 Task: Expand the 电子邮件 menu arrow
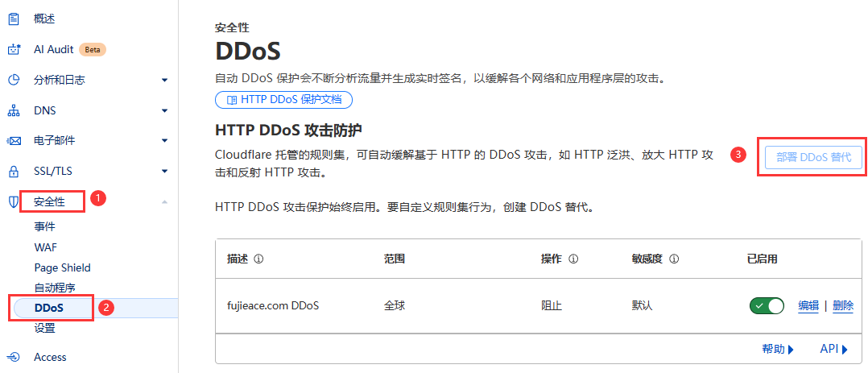pyautogui.click(x=164, y=141)
